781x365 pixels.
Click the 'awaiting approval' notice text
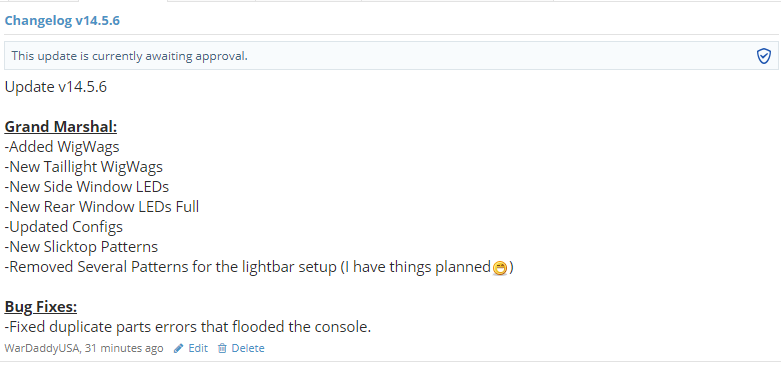coord(130,56)
